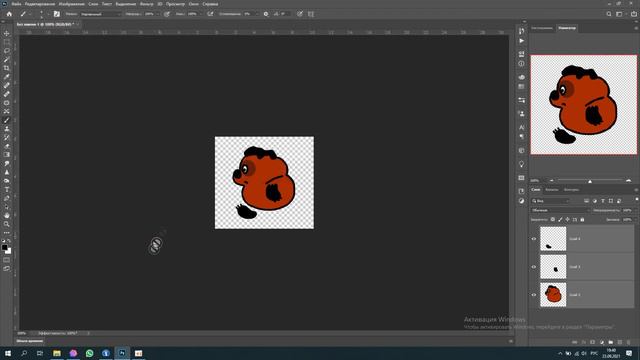The image size is (640, 360).
Task: Select the Move tool
Action: point(7,33)
